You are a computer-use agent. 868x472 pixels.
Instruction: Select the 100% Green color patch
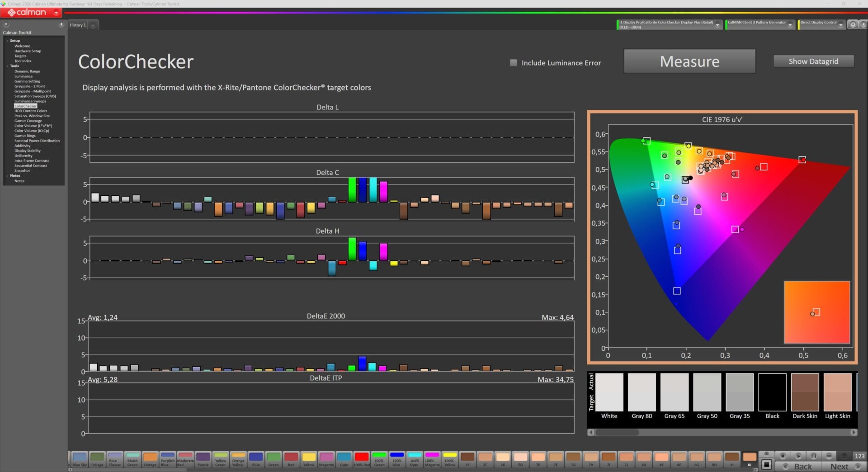pos(379,459)
